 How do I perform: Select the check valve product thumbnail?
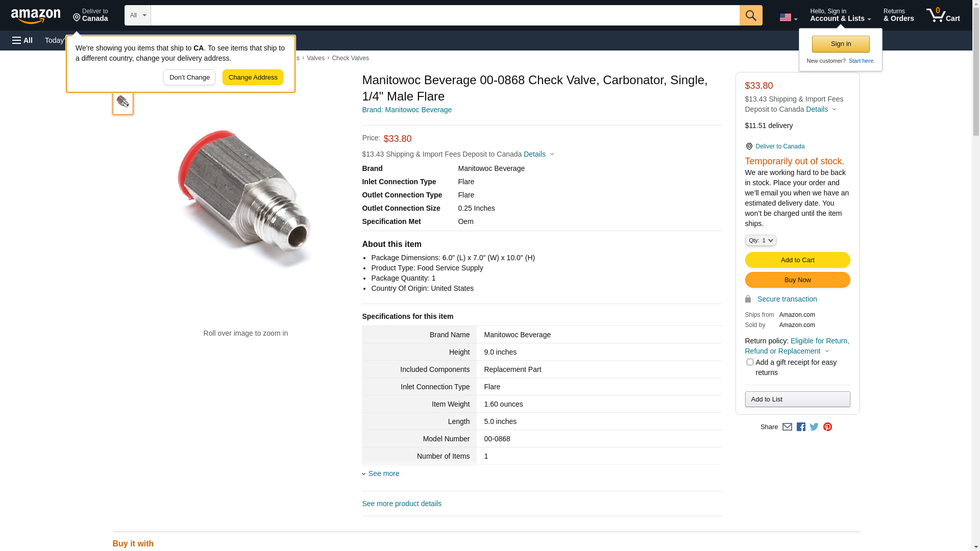pos(123,102)
